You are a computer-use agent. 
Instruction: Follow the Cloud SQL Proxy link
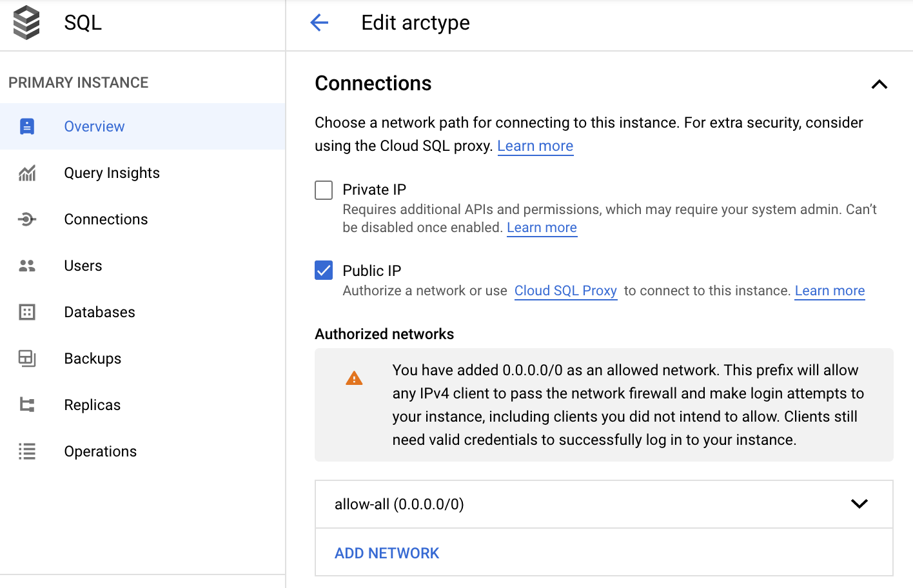pyautogui.click(x=565, y=291)
